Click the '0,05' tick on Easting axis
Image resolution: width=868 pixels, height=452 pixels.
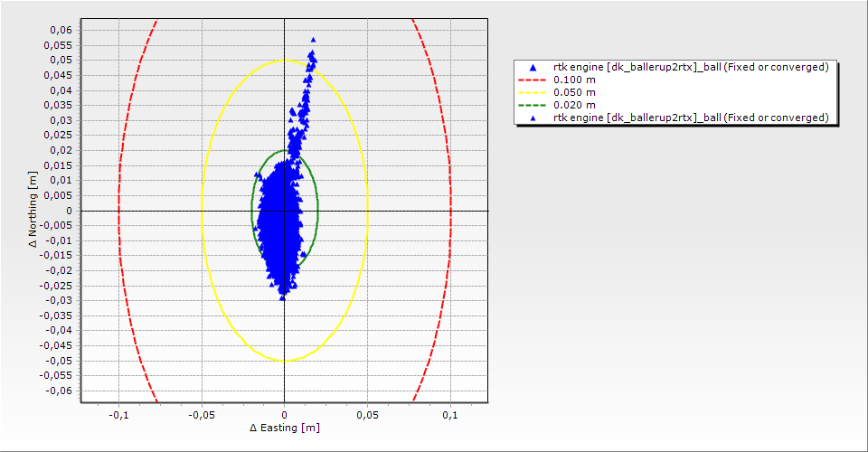[x=368, y=415]
